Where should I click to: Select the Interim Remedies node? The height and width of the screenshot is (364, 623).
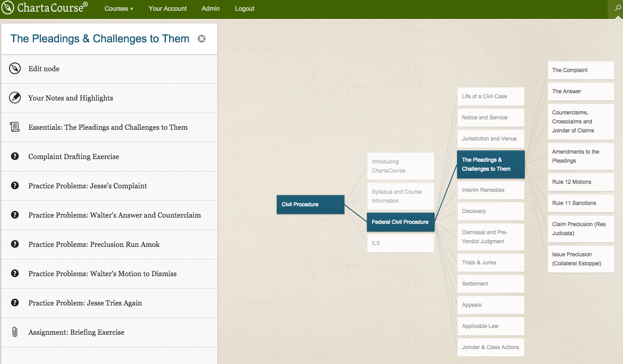point(491,190)
